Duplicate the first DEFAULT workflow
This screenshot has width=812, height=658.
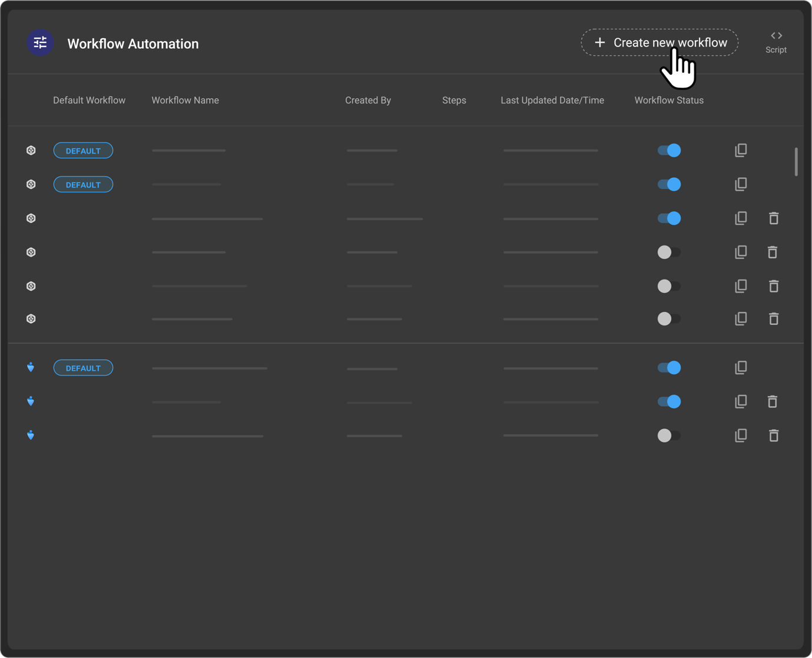coord(741,150)
